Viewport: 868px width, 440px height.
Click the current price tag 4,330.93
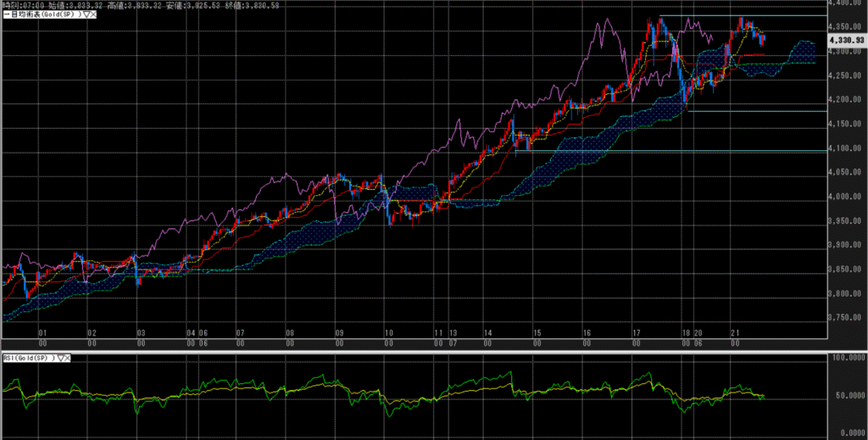(x=849, y=38)
